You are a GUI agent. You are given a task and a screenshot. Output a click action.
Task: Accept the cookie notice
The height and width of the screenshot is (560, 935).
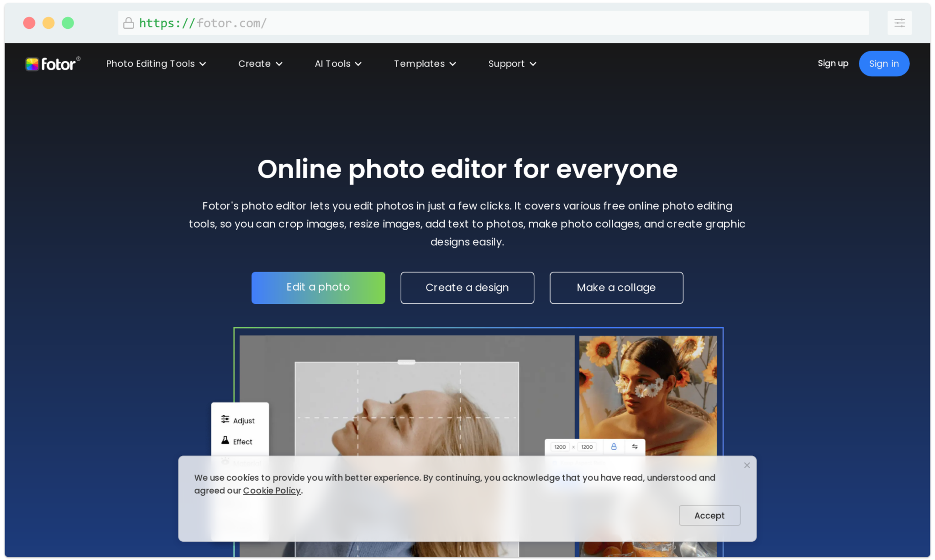pyautogui.click(x=709, y=515)
